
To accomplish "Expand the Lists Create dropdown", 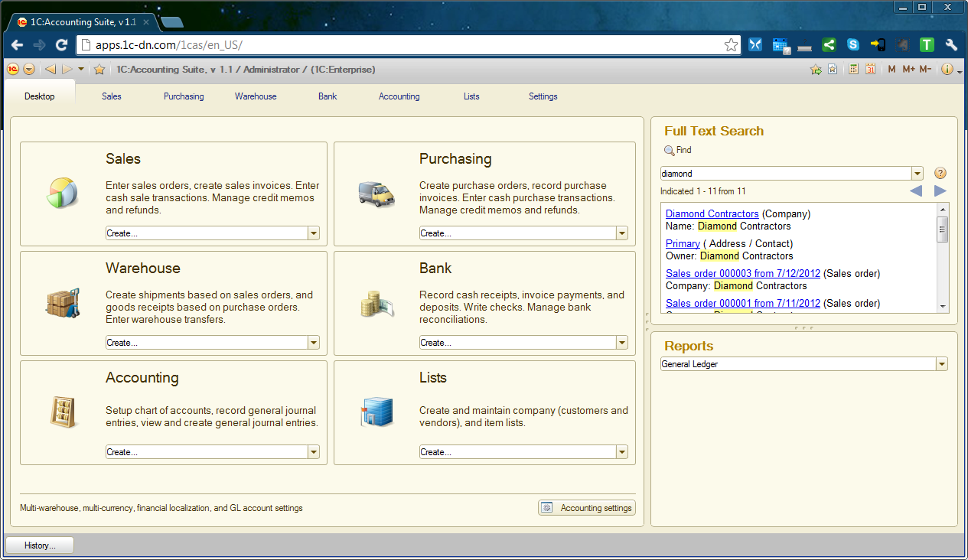I will 622,452.
